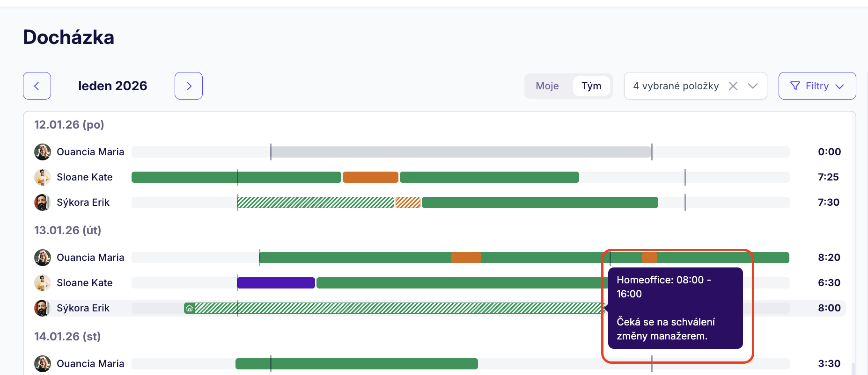Viewport: 868px width, 375px height.
Task: Clear selected items with X icon
Action: coord(733,86)
